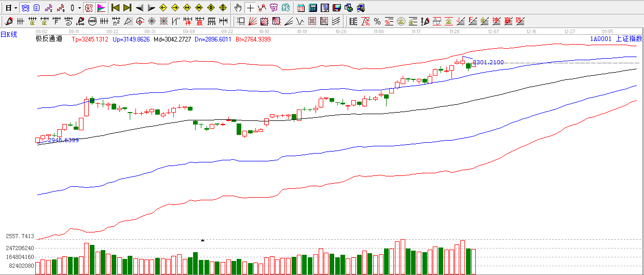This screenshot has height=275, width=644.
Task: Open the calendar icon showing 21
Action: point(301,8)
